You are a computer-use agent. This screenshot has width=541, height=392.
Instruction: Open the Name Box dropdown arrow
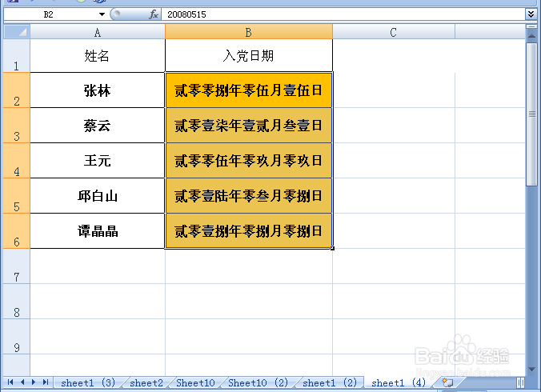tap(102, 14)
